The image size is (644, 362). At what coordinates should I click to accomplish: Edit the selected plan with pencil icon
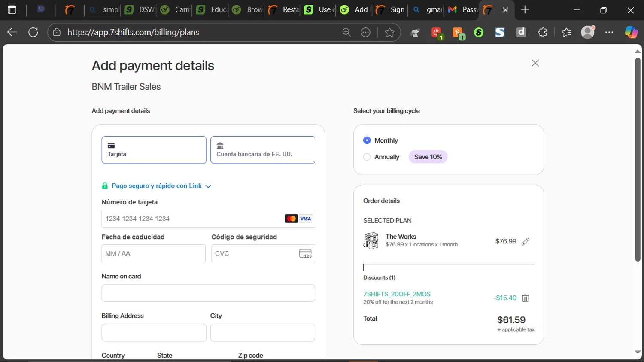[x=526, y=242]
